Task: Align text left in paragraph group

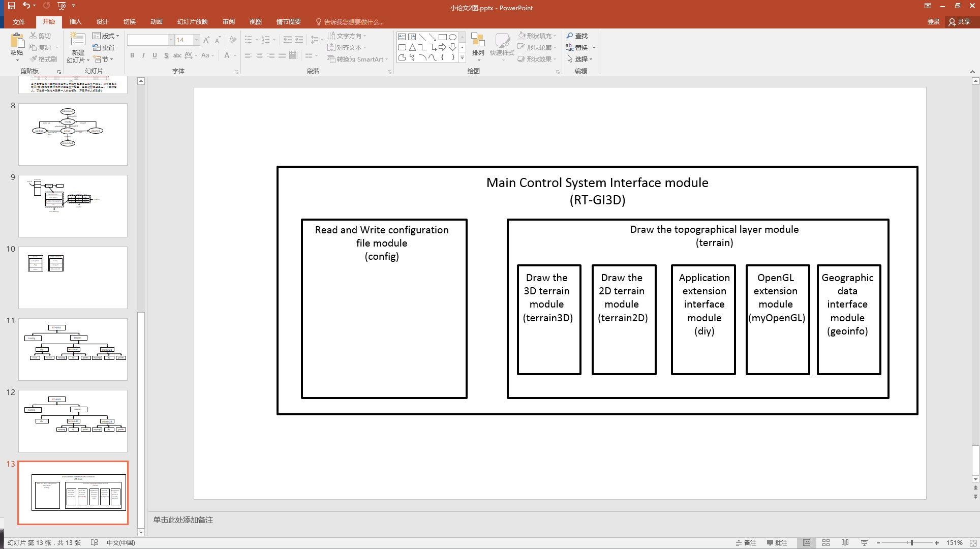Action: [248, 55]
